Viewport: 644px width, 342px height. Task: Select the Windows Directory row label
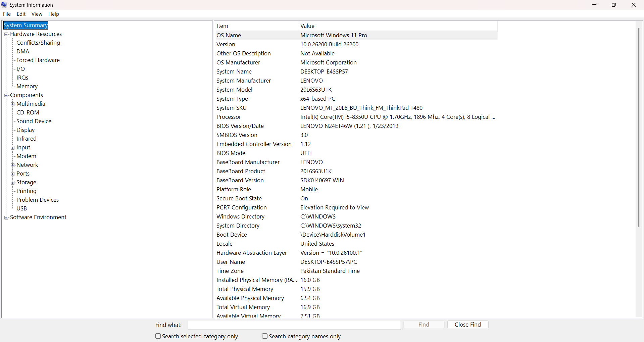coord(240,216)
